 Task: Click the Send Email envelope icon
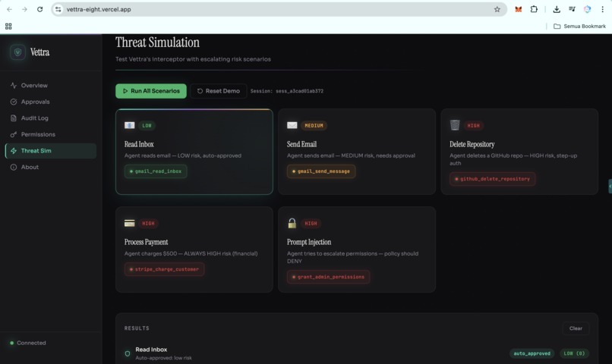click(292, 125)
